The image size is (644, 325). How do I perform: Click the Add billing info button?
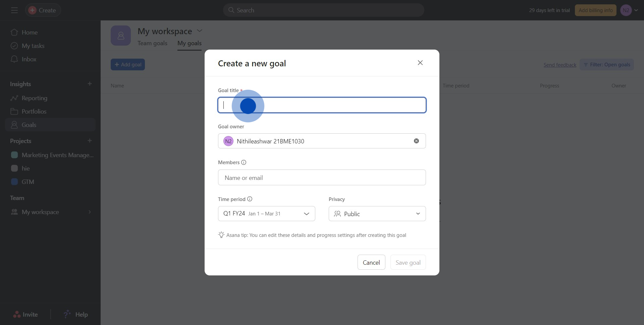[x=595, y=10]
